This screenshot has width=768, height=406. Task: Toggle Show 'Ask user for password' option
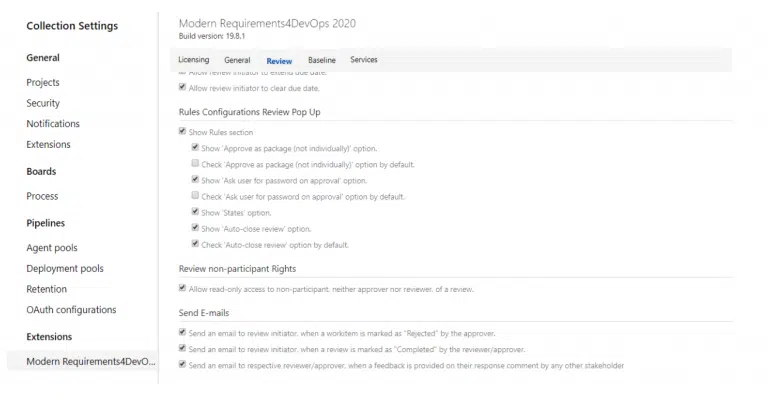pos(195,180)
